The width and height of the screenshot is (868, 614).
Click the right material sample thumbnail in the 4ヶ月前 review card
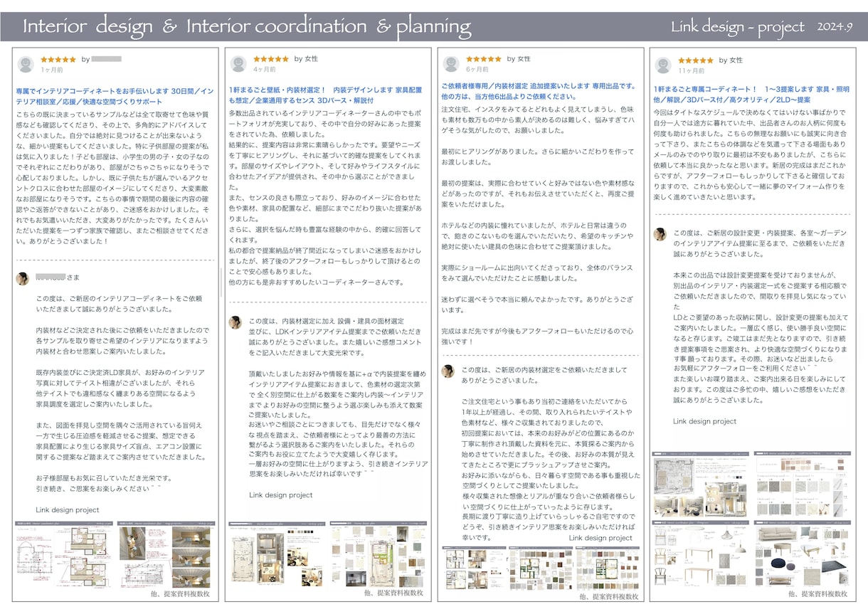tap(378, 555)
